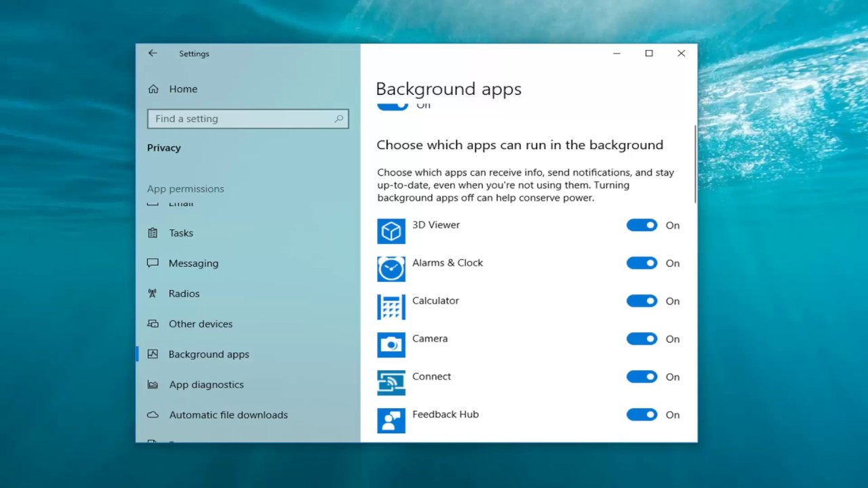Turn off 3D Viewer background toggle
This screenshot has height=488, width=868.
(642, 225)
